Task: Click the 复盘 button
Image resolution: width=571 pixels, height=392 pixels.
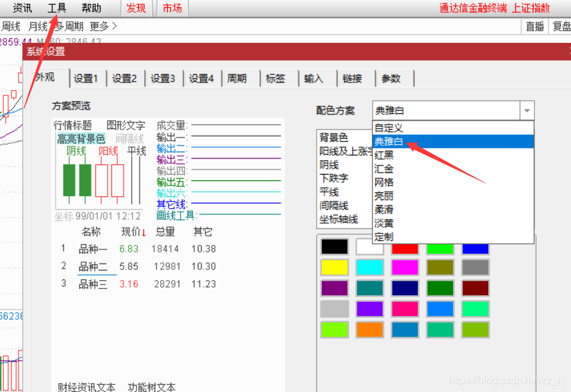Action: coord(561,26)
